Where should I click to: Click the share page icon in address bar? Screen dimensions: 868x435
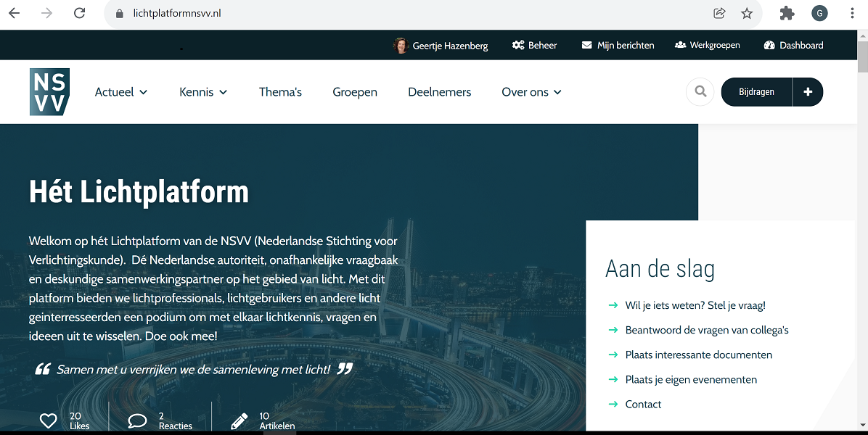[719, 13]
